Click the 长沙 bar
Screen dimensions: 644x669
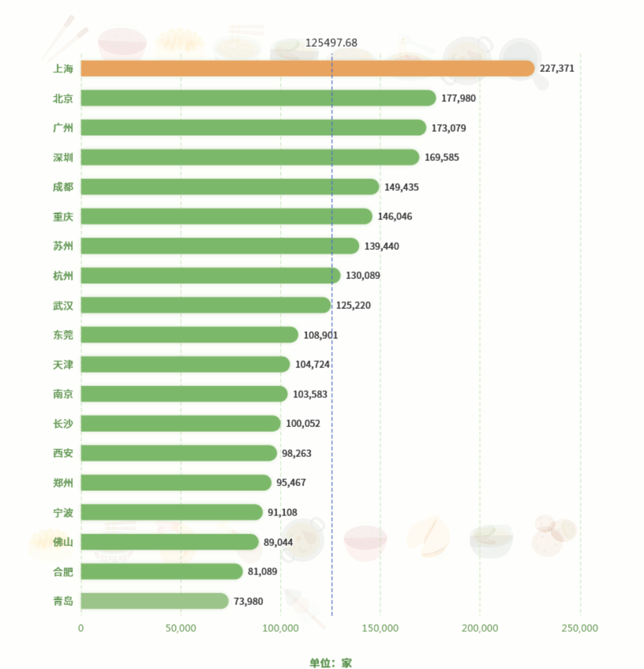point(181,423)
